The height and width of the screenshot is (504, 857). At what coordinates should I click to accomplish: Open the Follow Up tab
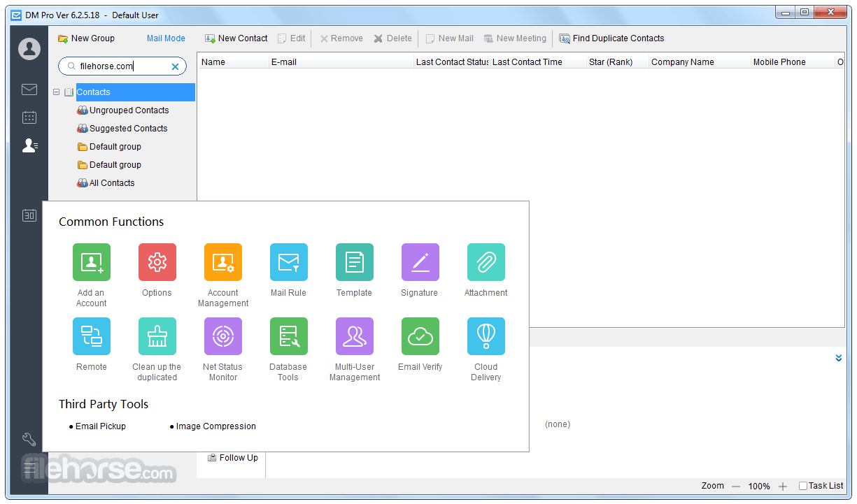click(x=233, y=458)
